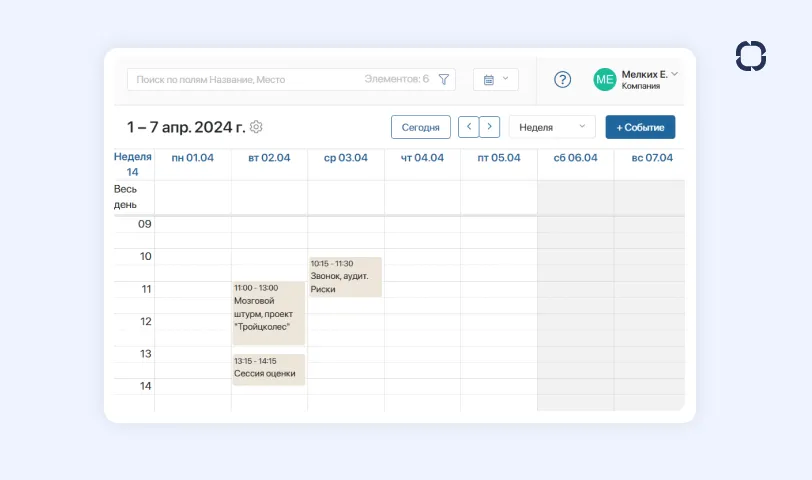Click the Неделя 14 week number header
The width and height of the screenshot is (812, 480).
(x=133, y=164)
